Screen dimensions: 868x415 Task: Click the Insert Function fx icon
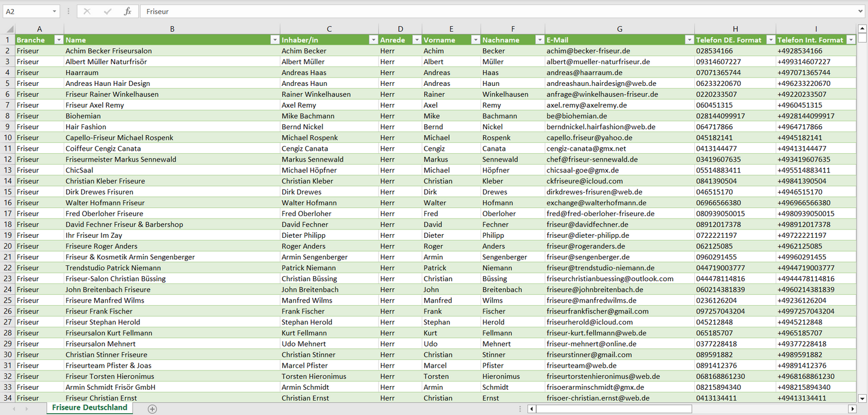[x=127, y=11]
